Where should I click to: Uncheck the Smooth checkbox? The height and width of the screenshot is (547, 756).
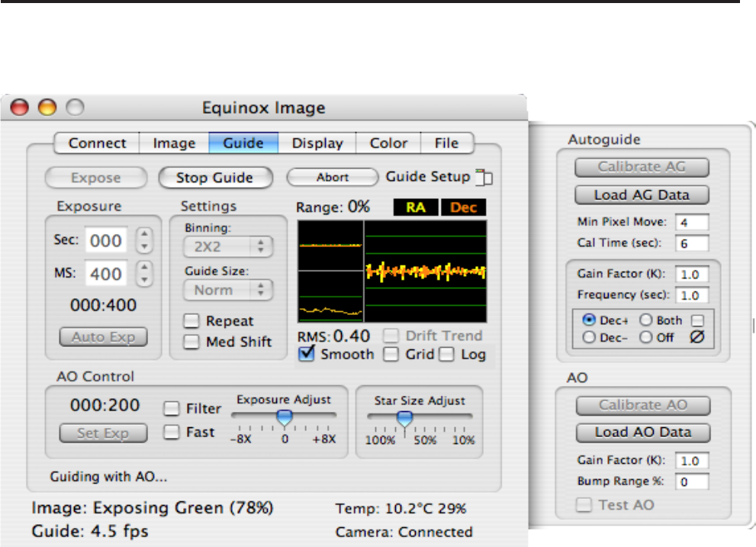306,353
